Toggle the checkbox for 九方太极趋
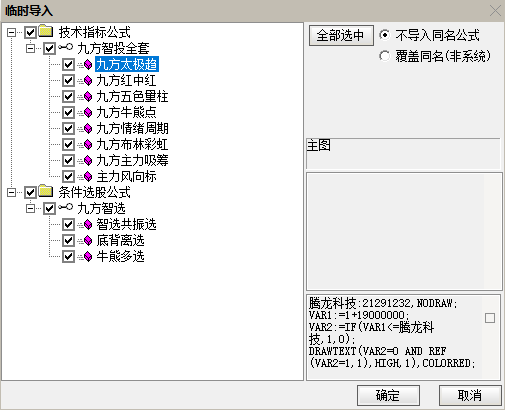Image resolution: width=505 pixels, height=410 pixels. click(x=68, y=64)
